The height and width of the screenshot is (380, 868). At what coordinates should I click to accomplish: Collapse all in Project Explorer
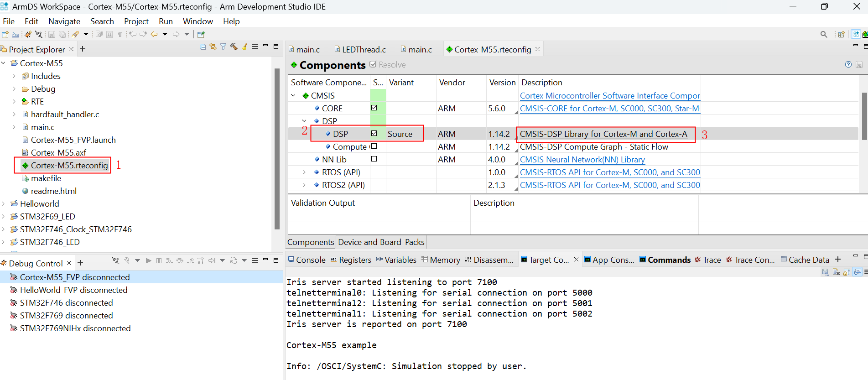tap(203, 47)
